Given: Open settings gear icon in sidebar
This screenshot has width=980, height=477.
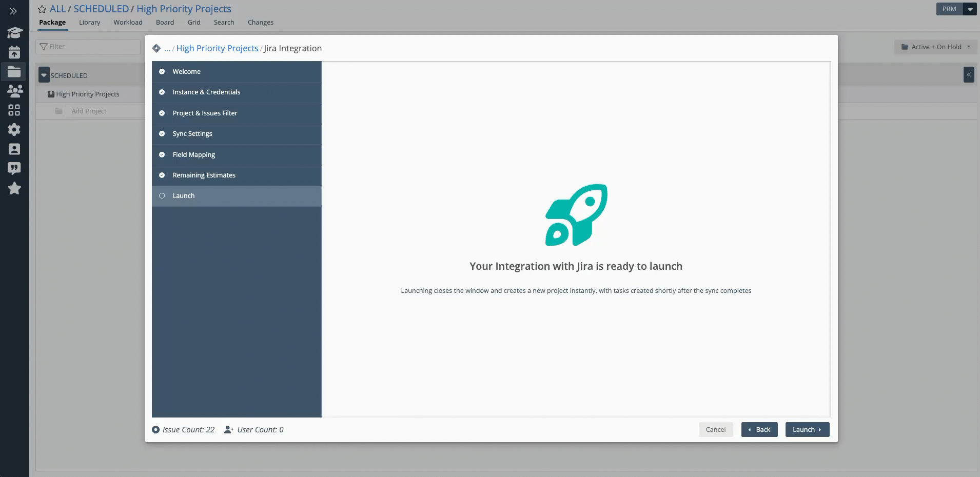Looking at the screenshot, I should pyautogui.click(x=14, y=129).
